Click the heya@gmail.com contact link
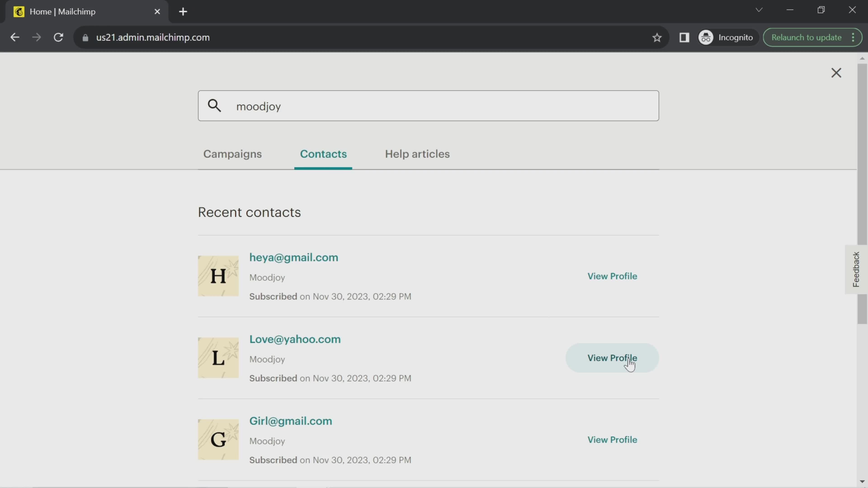This screenshot has height=488, width=868. [294, 257]
